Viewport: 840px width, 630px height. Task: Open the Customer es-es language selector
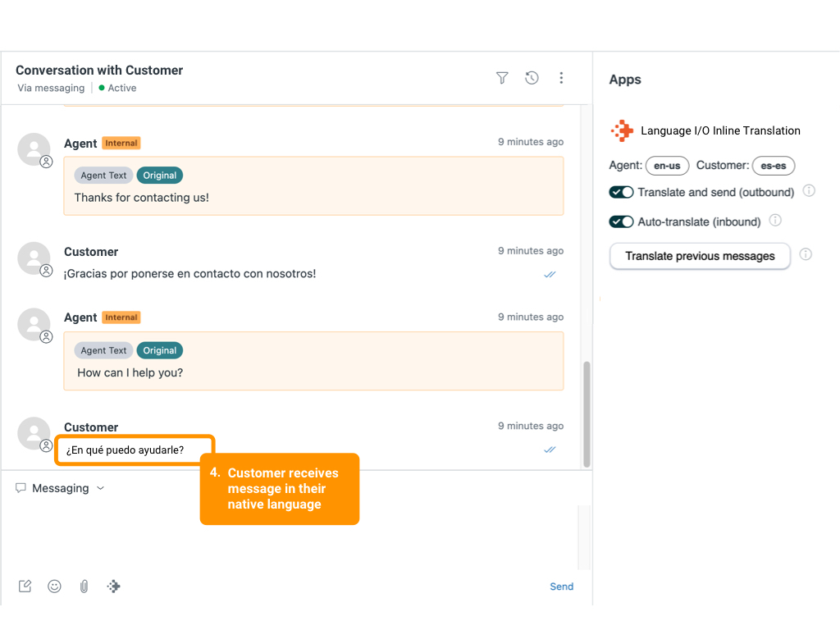click(x=773, y=165)
